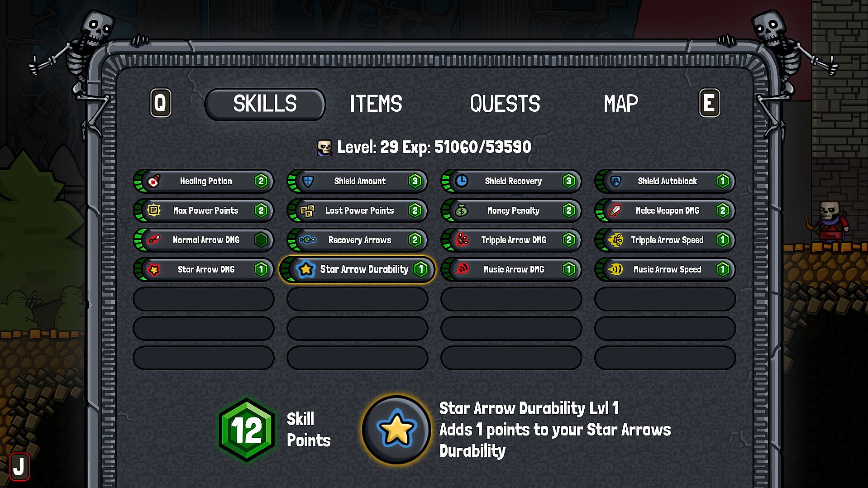
Task: Click the Shield Recovery clock icon
Action: click(x=462, y=181)
